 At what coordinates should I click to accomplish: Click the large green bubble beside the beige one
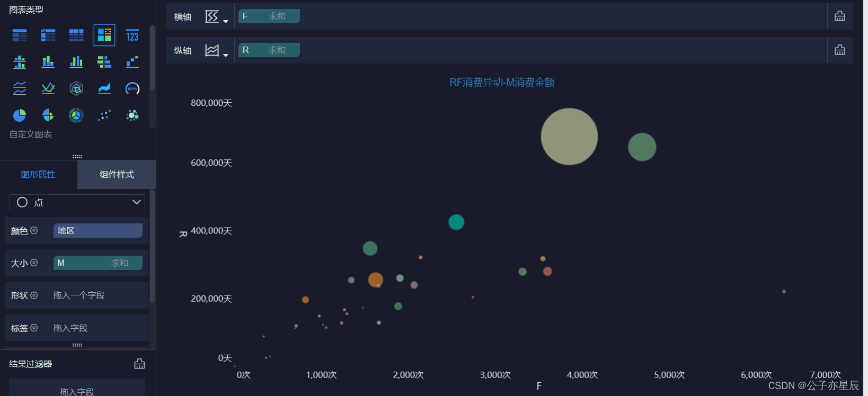(642, 147)
